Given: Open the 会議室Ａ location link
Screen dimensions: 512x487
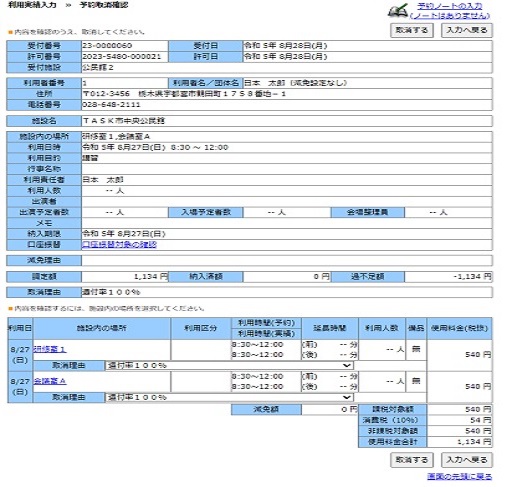Looking at the screenshot, I should 50,381.
